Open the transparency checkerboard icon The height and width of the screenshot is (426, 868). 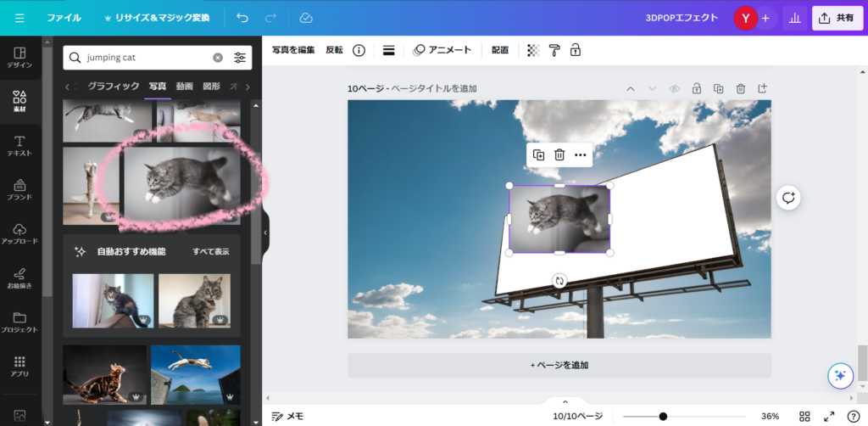tap(533, 50)
